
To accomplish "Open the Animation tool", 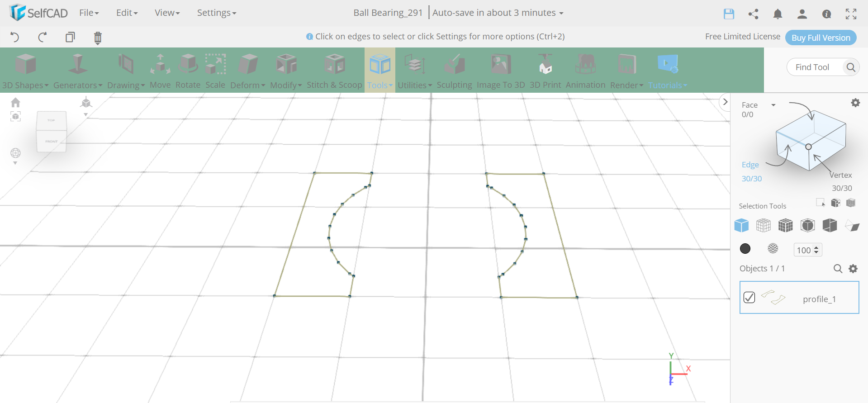I will click(x=585, y=71).
